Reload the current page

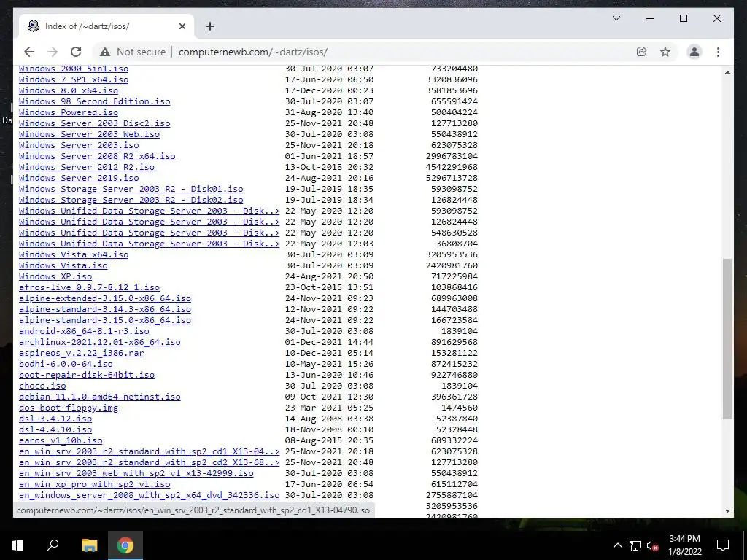[x=76, y=52]
